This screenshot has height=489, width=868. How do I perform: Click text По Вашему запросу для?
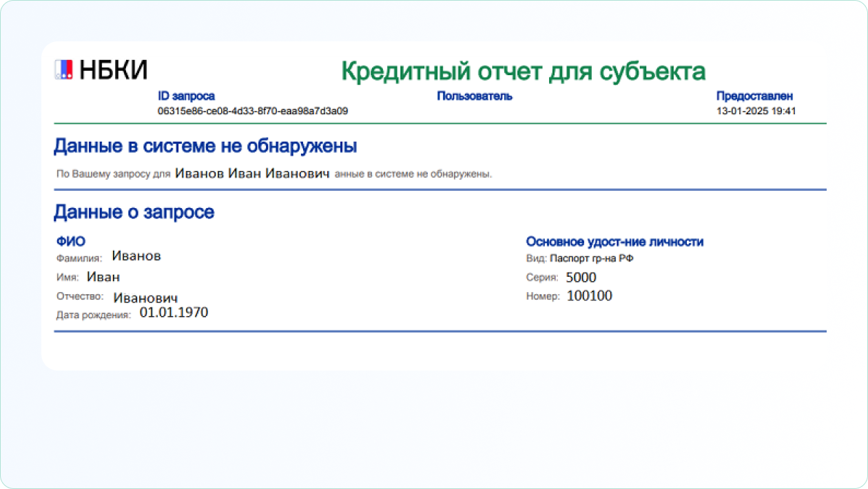pyautogui.click(x=113, y=174)
